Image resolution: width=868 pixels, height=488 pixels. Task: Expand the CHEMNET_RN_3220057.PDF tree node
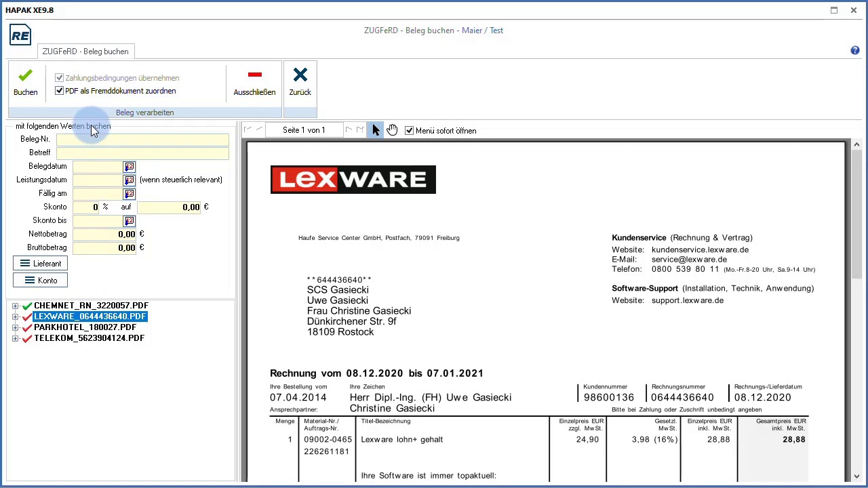pyautogui.click(x=15, y=306)
